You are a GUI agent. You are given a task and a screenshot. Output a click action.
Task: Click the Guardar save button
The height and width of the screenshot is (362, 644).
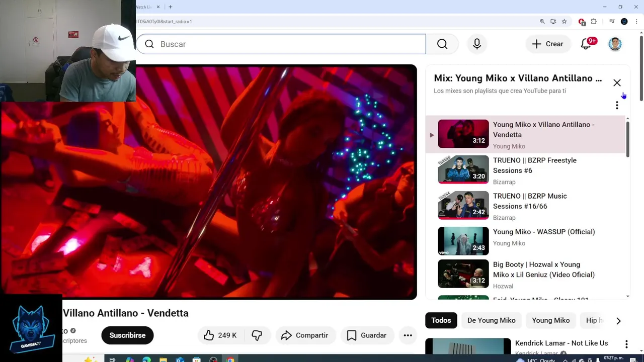366,335
